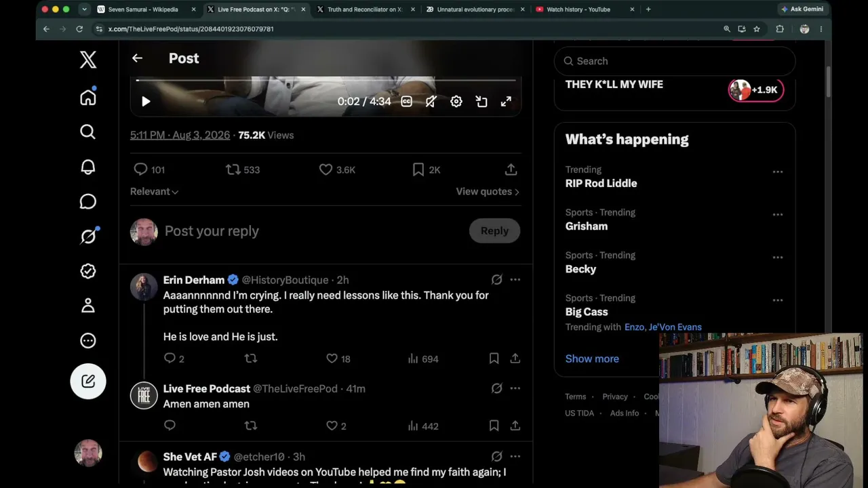Open View quotes link
The image size is (868, 488).
click(488, 192)
